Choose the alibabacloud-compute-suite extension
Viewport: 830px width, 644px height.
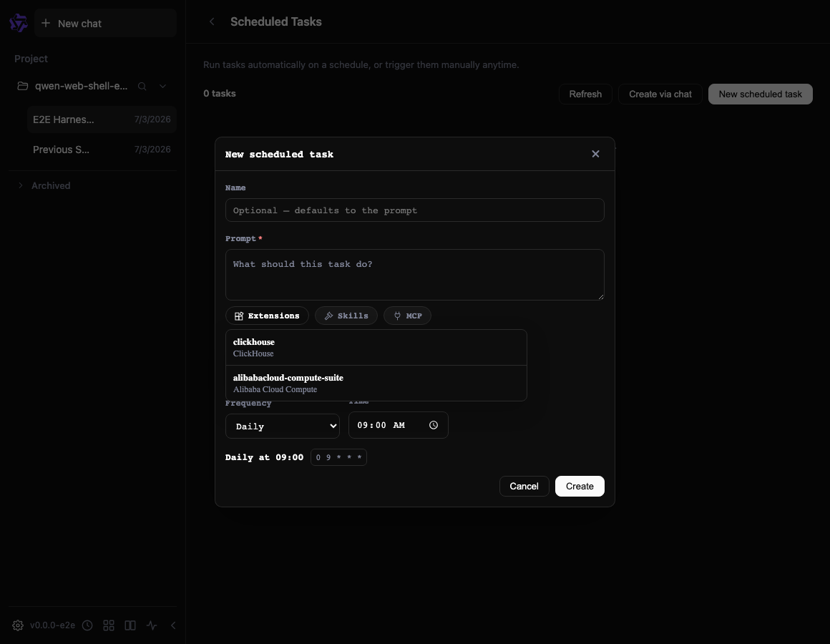pos(376,383)
